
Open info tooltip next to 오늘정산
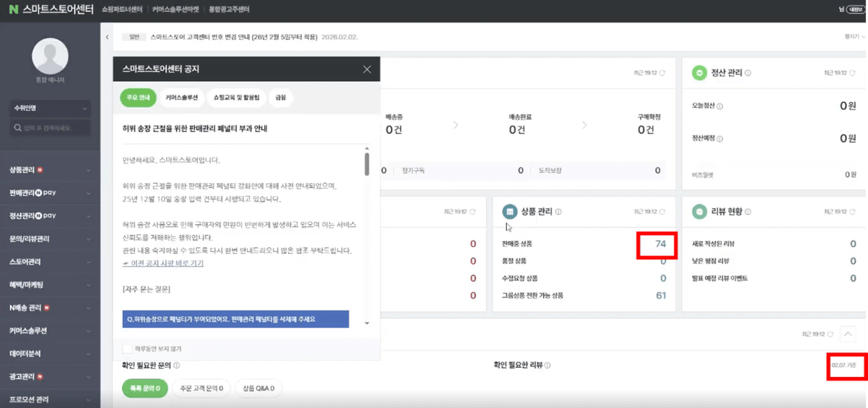click(720, 107)
